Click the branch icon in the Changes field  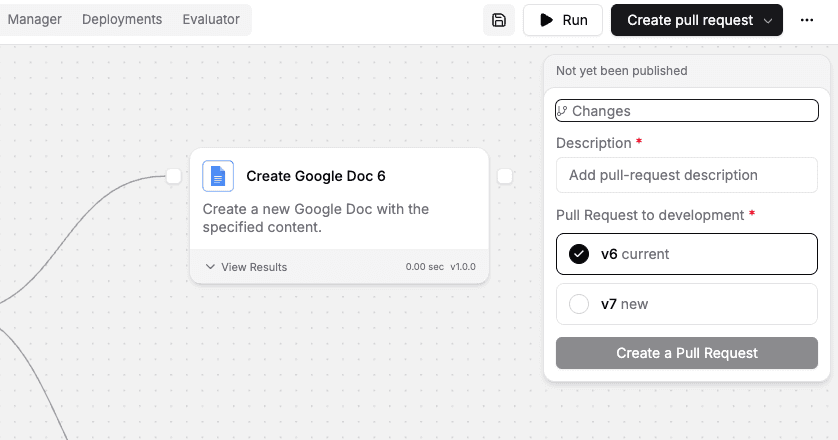[562, 111]
